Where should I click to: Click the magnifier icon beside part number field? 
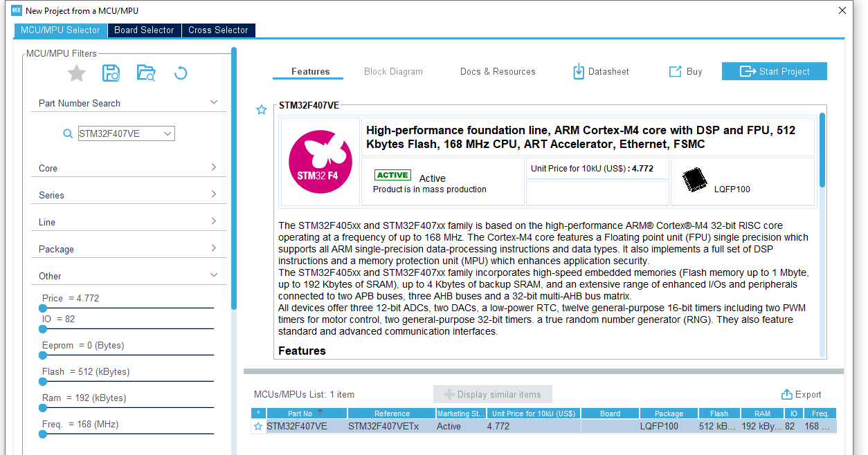click(68, 133)
